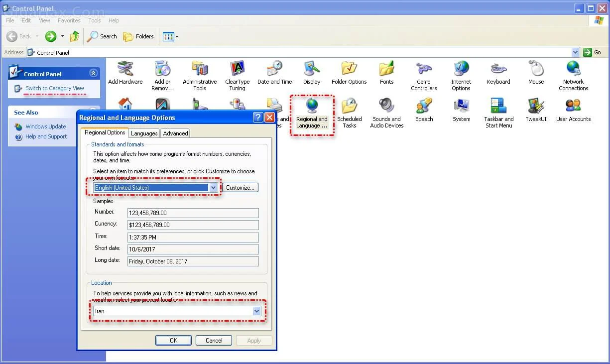The width and height of the screenshot is (610, 364).
Task: Open Folder Options icon
Action: click(349, 69)
